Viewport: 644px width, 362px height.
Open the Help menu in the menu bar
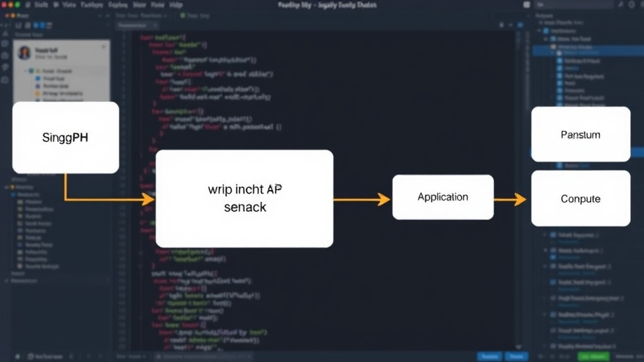pyautogui.click(x=176, y=5)
